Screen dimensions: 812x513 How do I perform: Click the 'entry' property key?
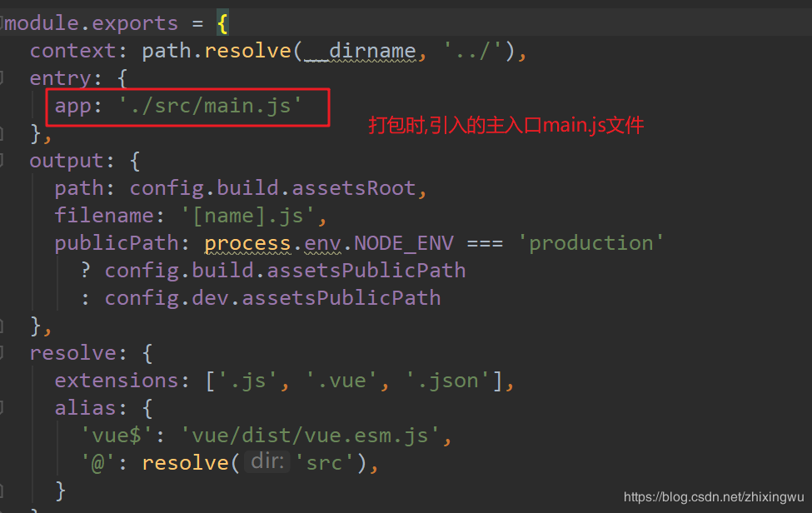[x=61, y=78]
